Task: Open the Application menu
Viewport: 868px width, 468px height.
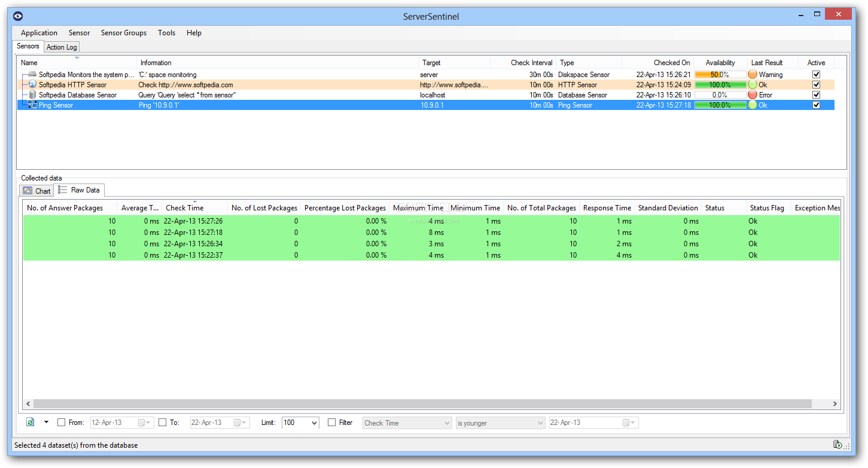Action: pos(39,33)
